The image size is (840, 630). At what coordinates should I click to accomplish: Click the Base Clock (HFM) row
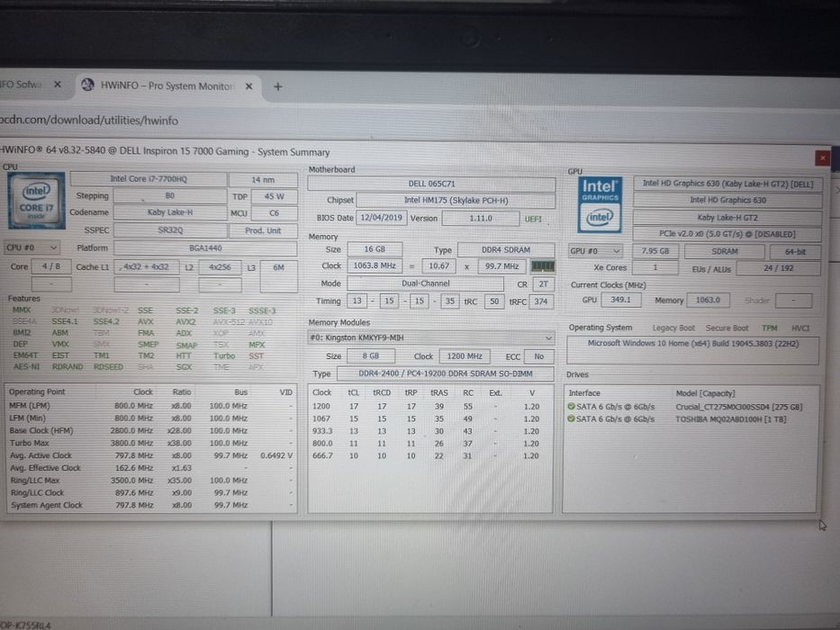click(x=151, y=431)
